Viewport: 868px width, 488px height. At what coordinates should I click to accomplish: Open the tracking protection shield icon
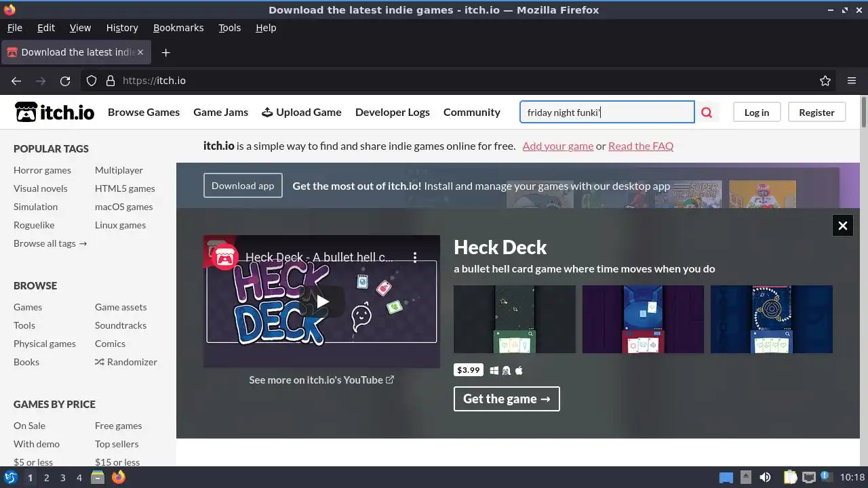point(92,81)
